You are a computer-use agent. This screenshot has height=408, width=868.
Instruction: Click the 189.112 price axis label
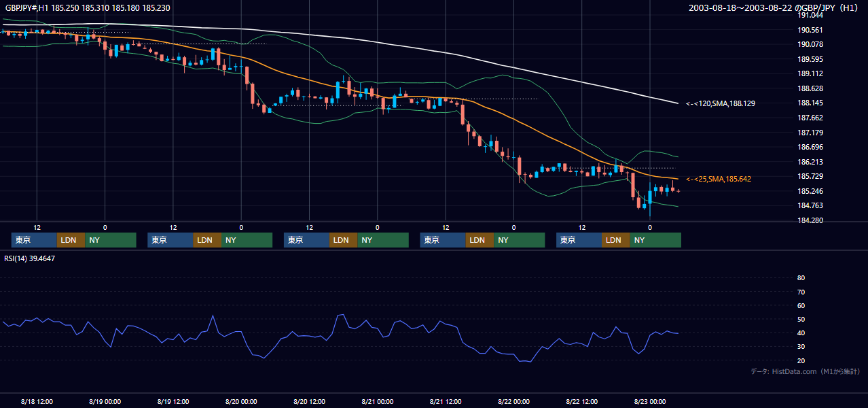coord(810,73)
